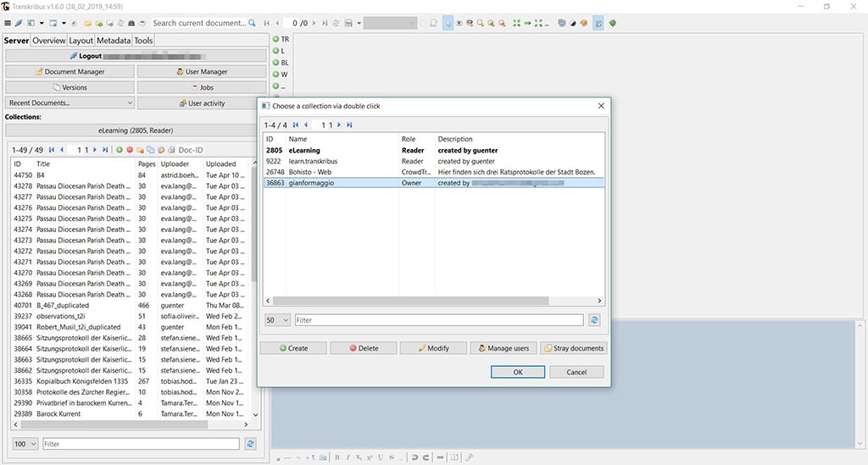
Task: Switch to the Tools tab
Action: click(x=143, y=41)
